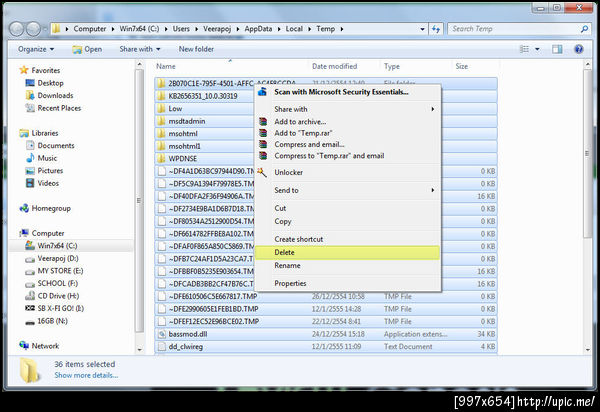Click the navigation pane scrollbar thumb
The width and height of the screenshot is (600, 412).
(139, 201)
